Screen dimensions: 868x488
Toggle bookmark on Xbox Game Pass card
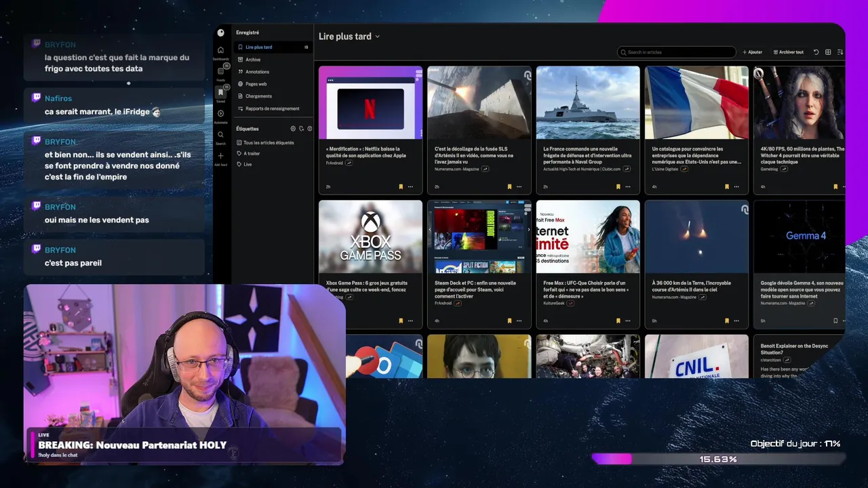coord(401,321)
